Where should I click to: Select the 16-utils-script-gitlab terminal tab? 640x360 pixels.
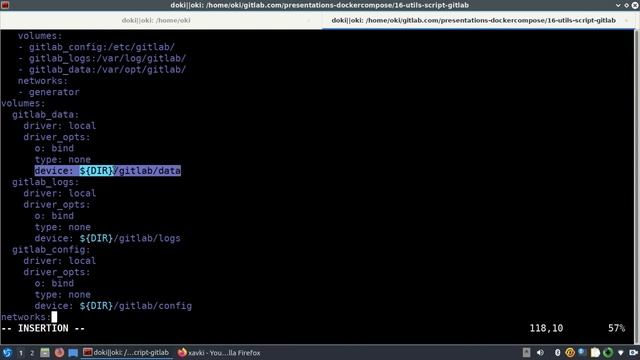click(x=473, y=20)
